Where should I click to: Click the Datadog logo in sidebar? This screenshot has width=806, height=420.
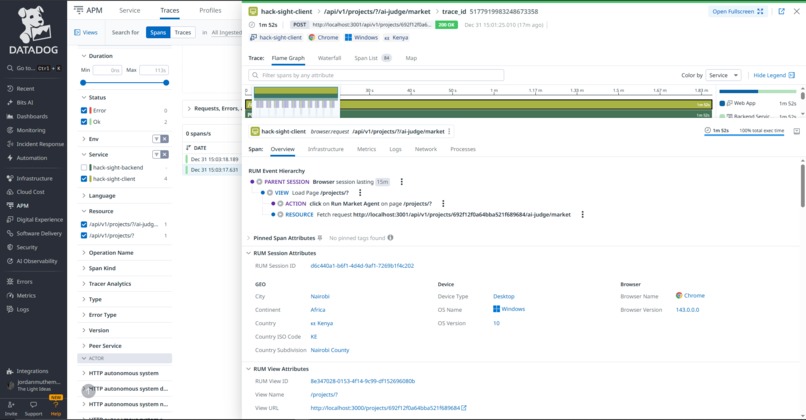(x=33, y=29)
